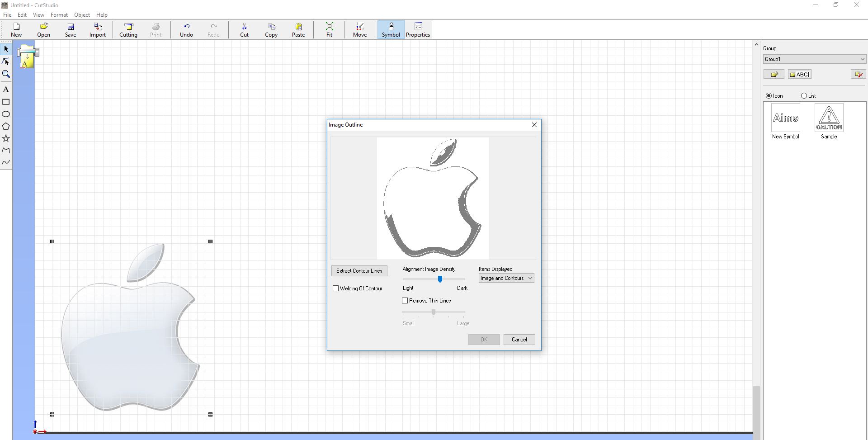Viewport: 868px width, 440px height.
Task: Save the document via toolbar
Action: point(71,30)
